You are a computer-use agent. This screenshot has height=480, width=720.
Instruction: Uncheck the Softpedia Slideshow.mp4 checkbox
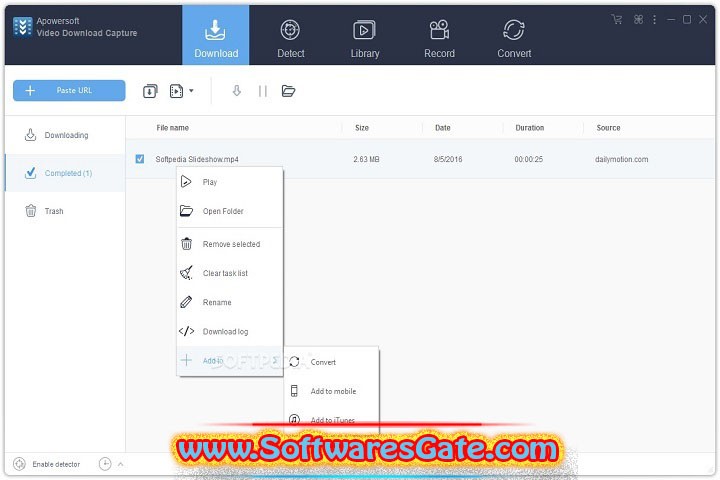(x=140, y=159)
